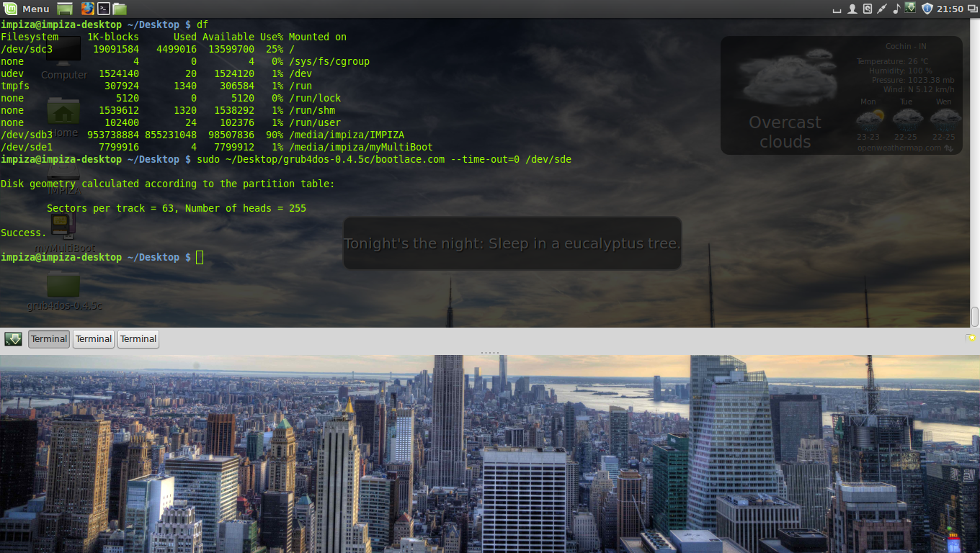Click '/dev/sdc3' in the df output

coord(27,49)
